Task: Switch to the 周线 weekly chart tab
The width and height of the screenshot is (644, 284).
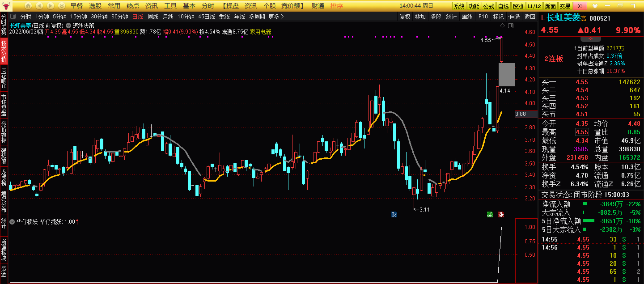Action: [x=153, y=17]
